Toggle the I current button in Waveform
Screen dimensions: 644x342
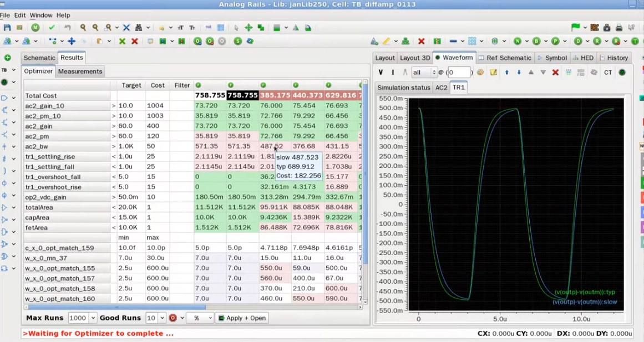393,73
